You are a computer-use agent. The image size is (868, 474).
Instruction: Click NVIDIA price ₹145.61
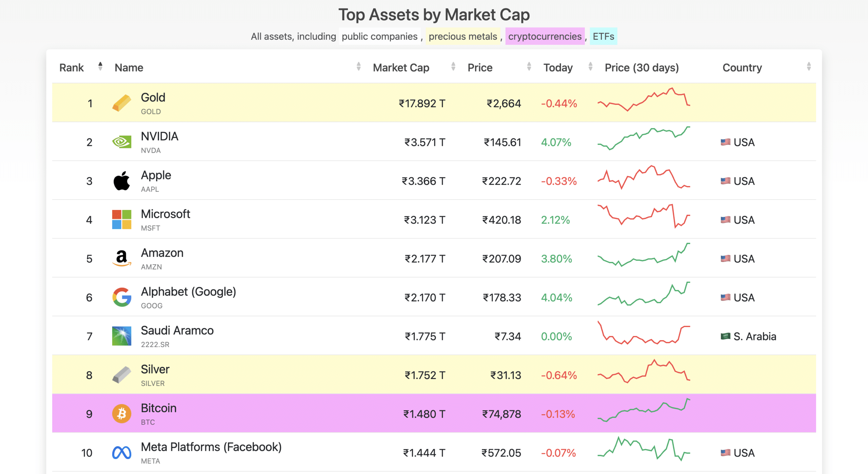point(502,142)
